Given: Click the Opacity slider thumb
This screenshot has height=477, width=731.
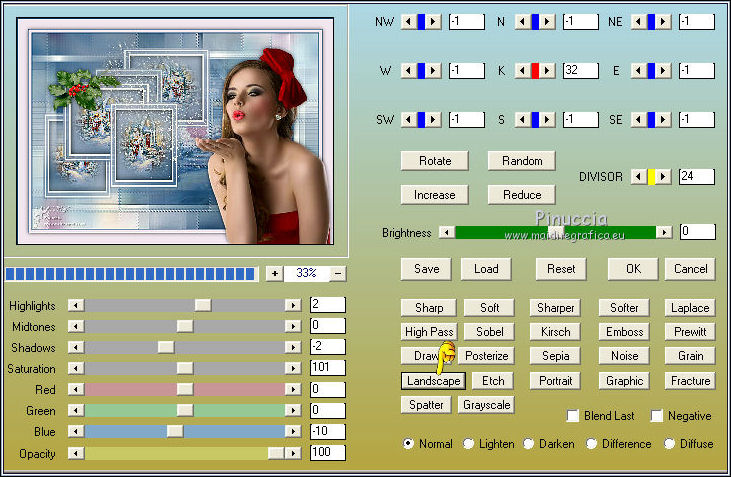Looking at the screenshot, I should [x=276, y=453].
